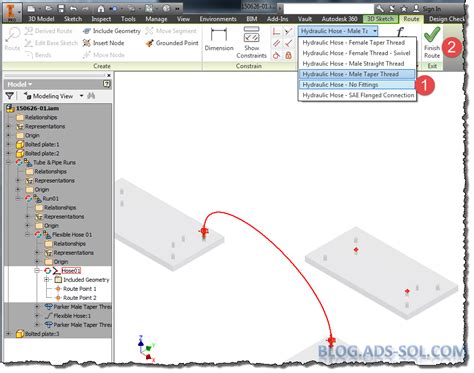Click the binoculars Find icon in browser
Screen dimensions: 474x373
coord(91,96)
